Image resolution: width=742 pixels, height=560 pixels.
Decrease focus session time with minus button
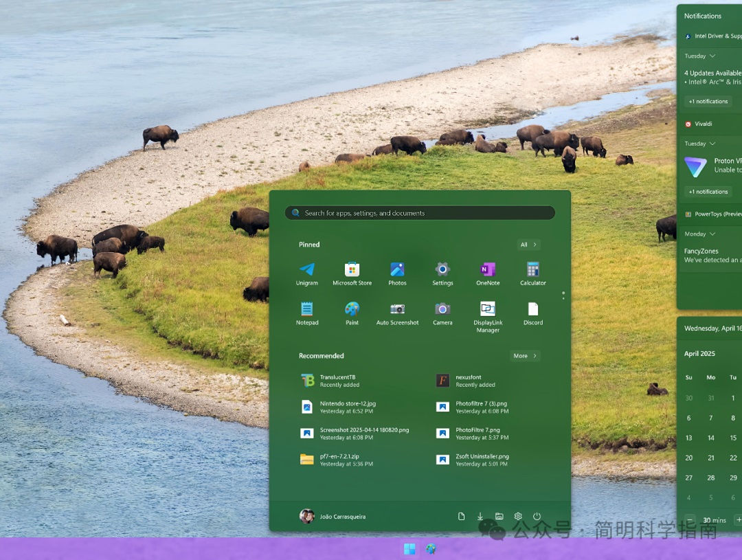pyautogui.click(x=690, y=520)
